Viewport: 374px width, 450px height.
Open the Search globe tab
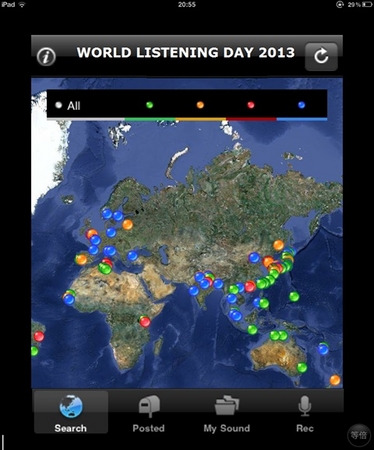[x=71, y=412]
